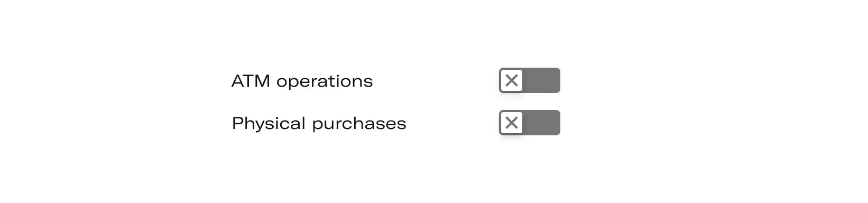This screenshot has width=868, height=203.
Task: Enable the Physical purchases toggle
Action: coord(529,123)
